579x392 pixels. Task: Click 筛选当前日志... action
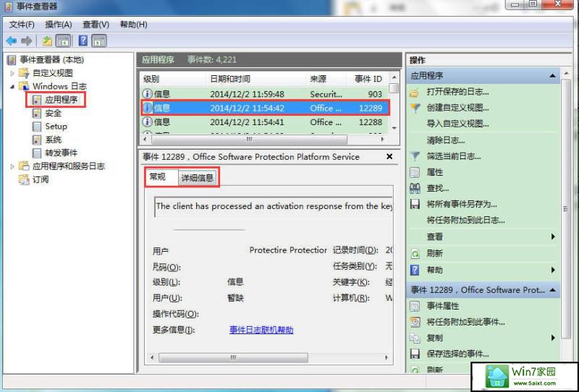tap(454, 156)
